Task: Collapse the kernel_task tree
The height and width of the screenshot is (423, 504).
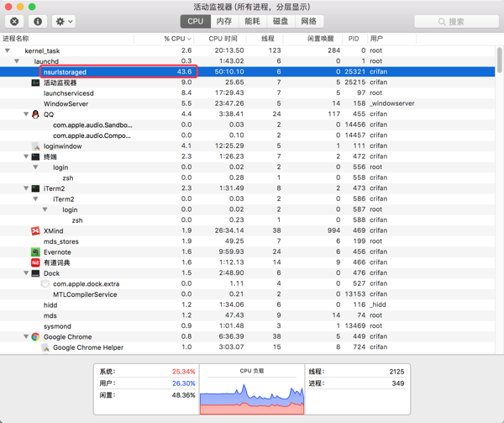Action: click(x=8, y=50)
